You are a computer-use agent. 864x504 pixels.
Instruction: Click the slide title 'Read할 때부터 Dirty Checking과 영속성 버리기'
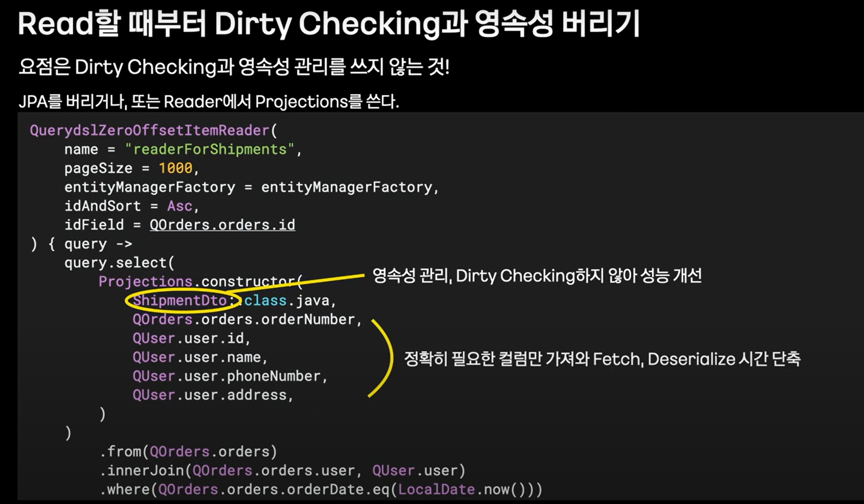click(x=329, y=23)
